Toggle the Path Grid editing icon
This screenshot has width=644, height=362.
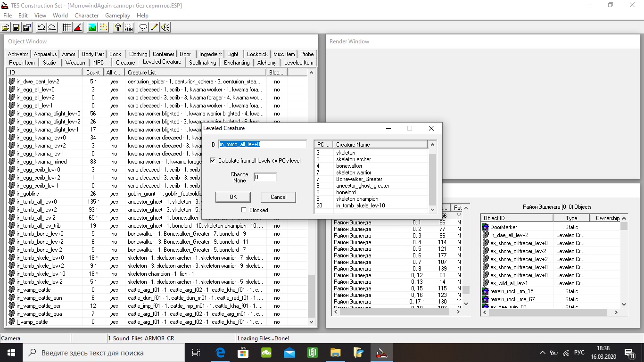tap(103, 27)
